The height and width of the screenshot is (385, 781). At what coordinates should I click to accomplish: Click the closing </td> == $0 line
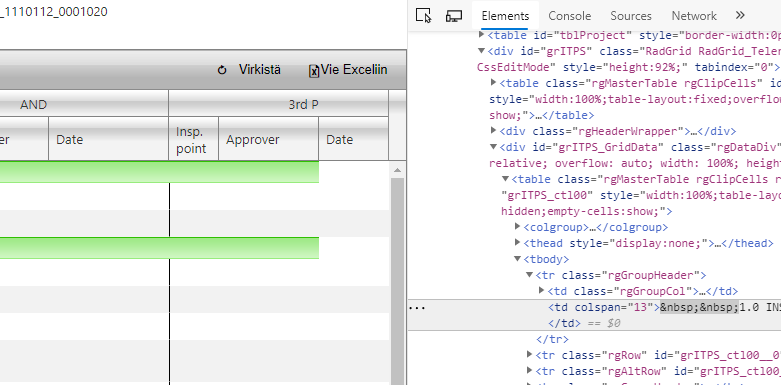584,323
